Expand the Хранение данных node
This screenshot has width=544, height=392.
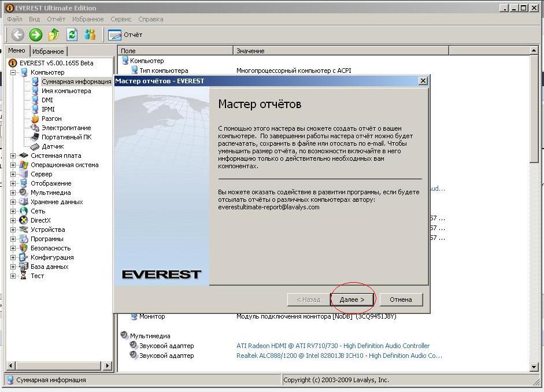[13, 202]
